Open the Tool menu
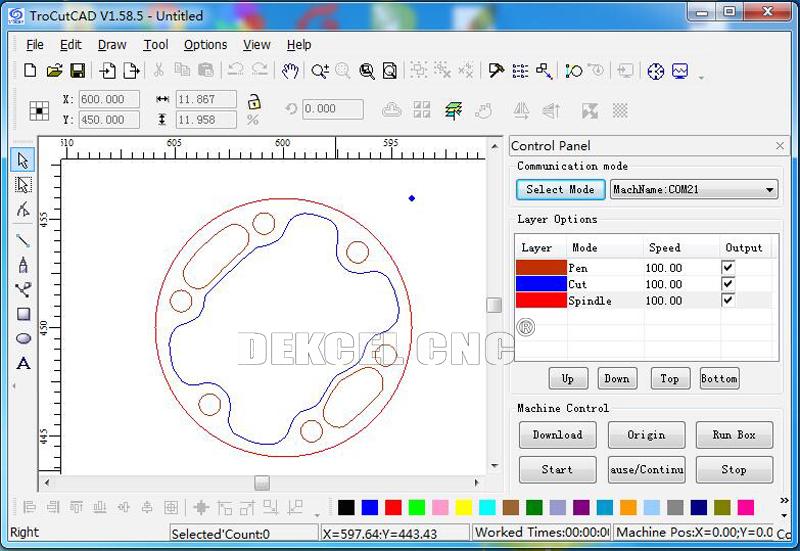This screenshot has width=800, height=551. tap(156, 45)
